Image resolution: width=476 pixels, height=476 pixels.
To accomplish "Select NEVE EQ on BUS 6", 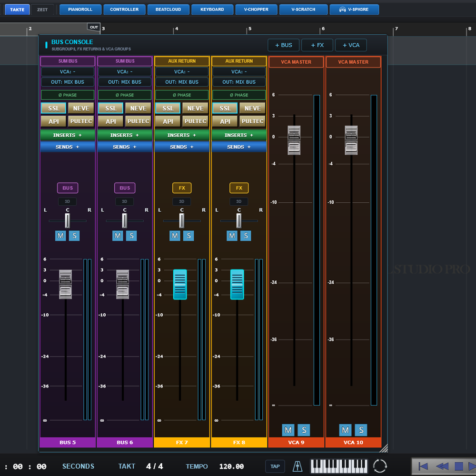I will [138, 109].
